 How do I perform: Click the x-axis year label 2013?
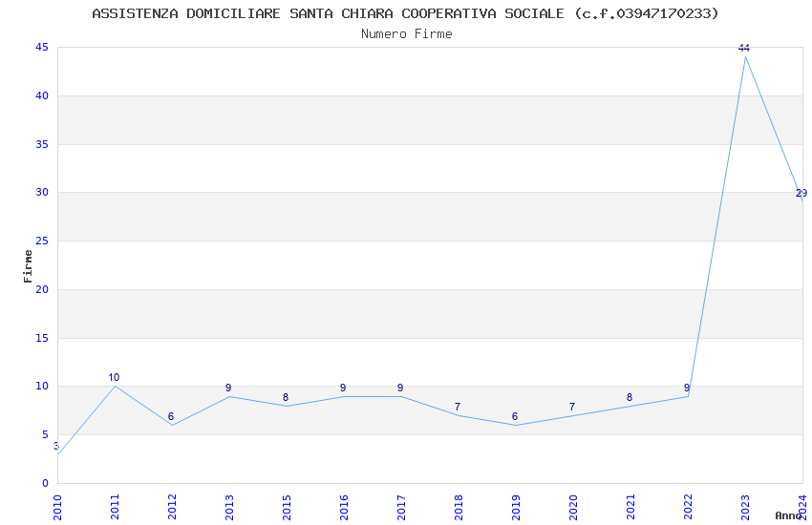229,508
